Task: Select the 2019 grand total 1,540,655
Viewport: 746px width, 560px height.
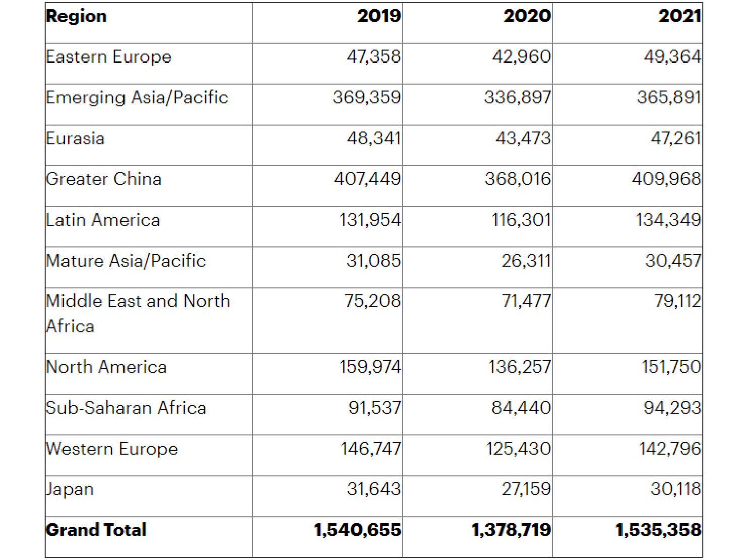Action: (x=357, y=530)
